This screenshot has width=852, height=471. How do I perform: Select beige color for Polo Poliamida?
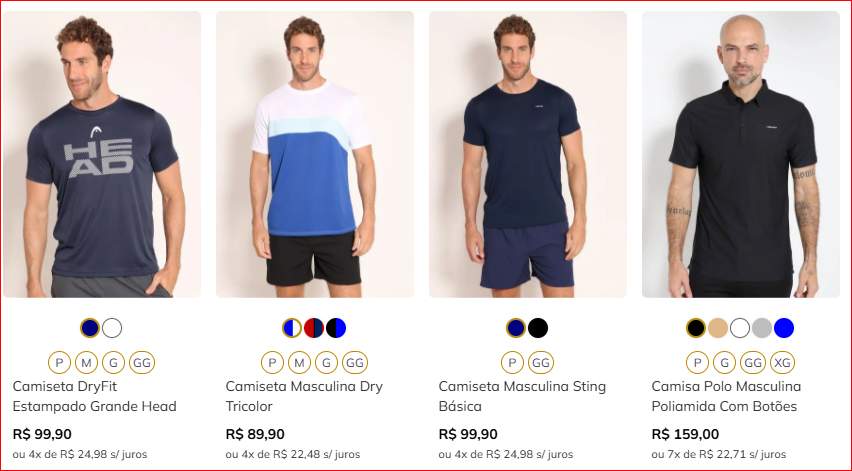pyautogui.click(x=718, y=328)
